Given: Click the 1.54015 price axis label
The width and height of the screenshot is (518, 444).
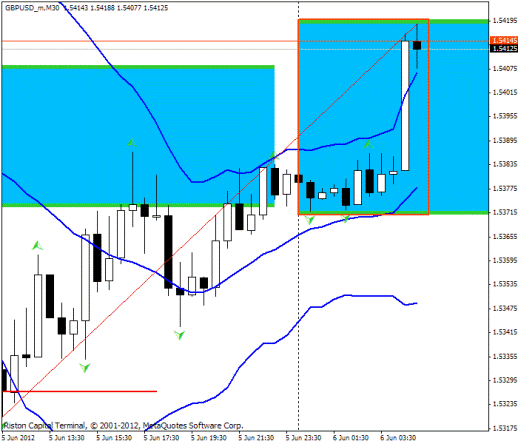Looking at the screenshot, I should click(505, 92).
